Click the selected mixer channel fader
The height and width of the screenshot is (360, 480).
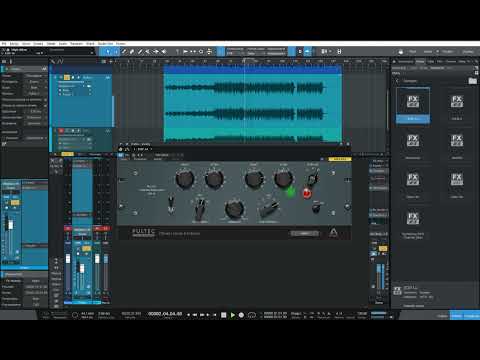coord(82,268)
